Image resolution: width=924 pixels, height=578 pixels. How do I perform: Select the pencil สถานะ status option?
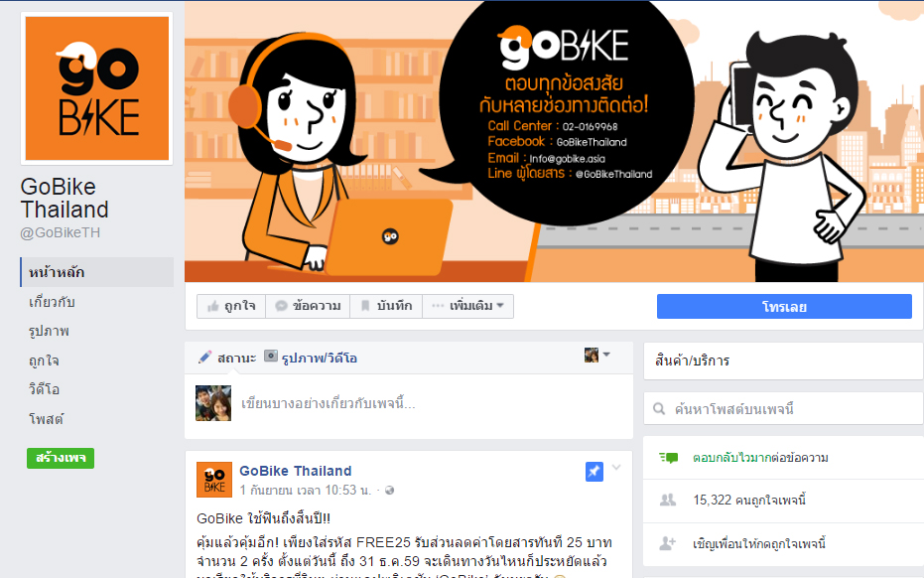point(227,358)
